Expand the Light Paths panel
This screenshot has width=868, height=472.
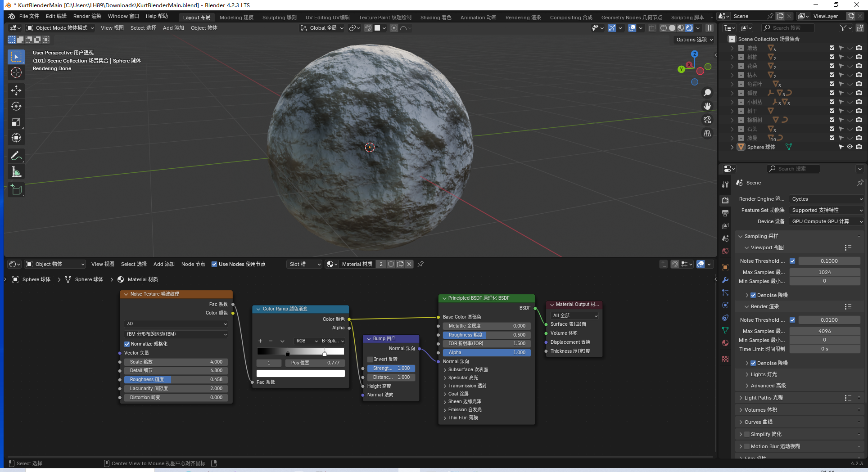pyautogui.click(x=764, y=398)
